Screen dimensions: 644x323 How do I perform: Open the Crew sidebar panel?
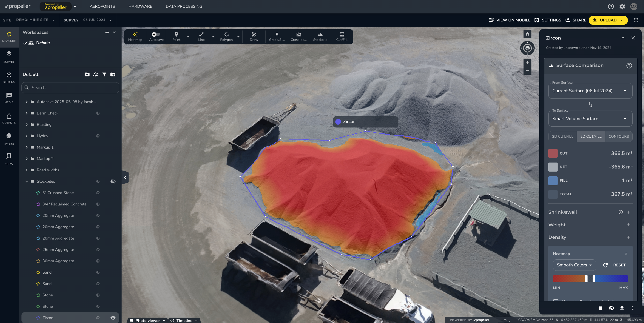[9, 159]
